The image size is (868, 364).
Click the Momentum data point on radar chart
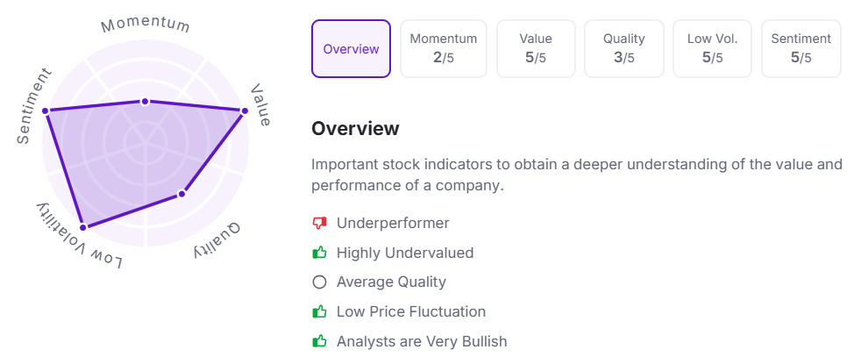click(145, 102)
